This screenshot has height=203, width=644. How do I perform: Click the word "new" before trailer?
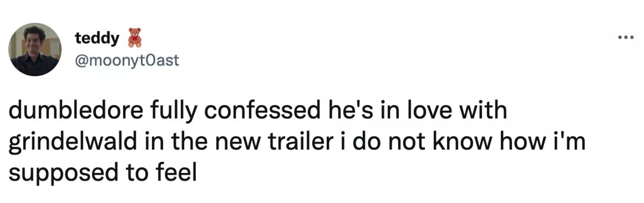[241, 142]
